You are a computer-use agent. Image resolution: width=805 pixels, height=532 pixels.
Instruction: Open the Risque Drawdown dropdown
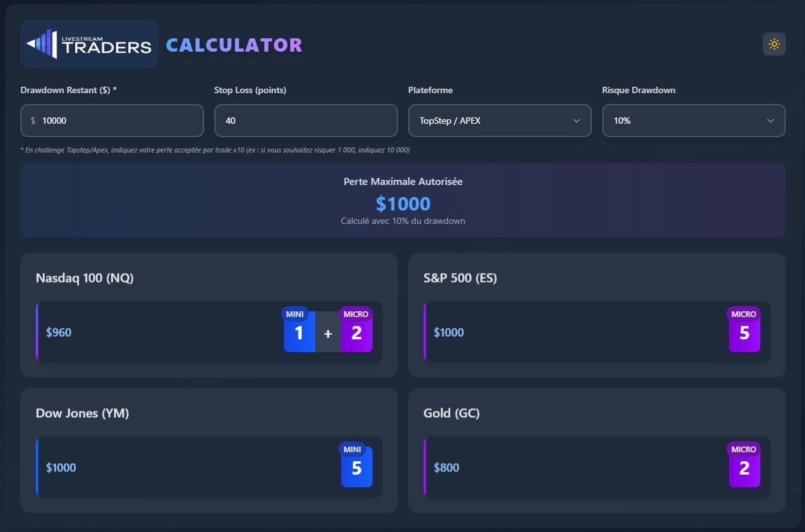693,120
